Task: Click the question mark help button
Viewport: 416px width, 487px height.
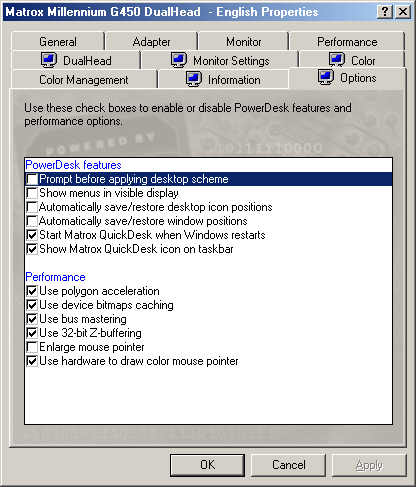Action: pyautogui.click(x=385, y=12)
